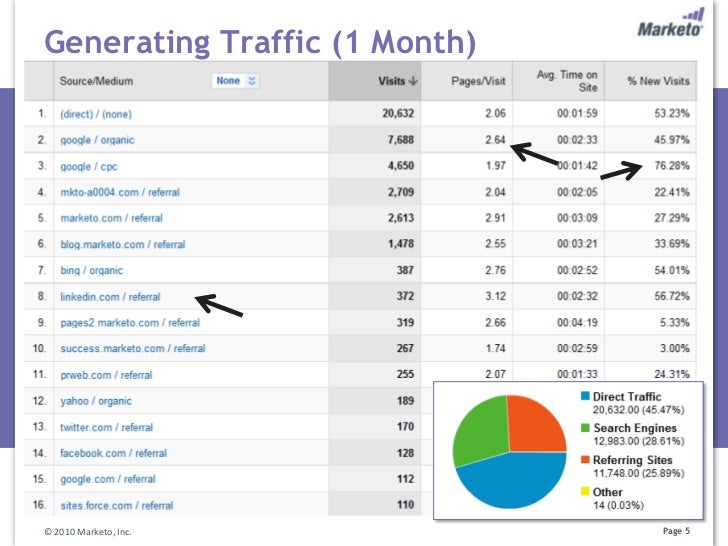
Task: Click the blue Direct Traffic legend swatch
Action: pyautogui.click(x=585, y=396)
